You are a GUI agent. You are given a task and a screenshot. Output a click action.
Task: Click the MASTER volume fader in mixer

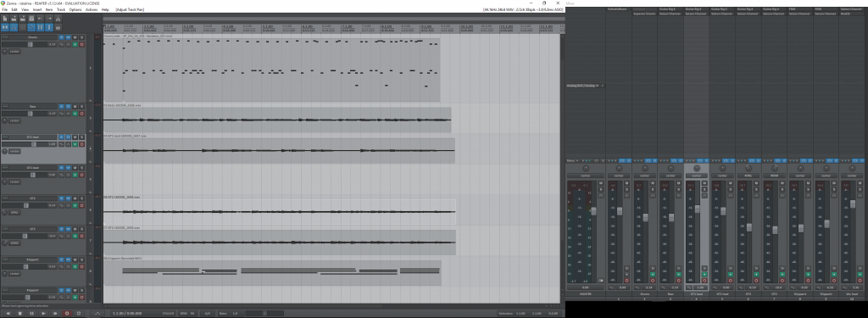[593, 211]
